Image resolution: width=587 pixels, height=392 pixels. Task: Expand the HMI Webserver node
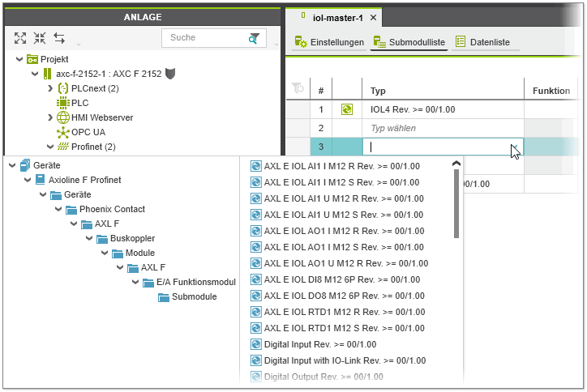[x=49, y=117]
